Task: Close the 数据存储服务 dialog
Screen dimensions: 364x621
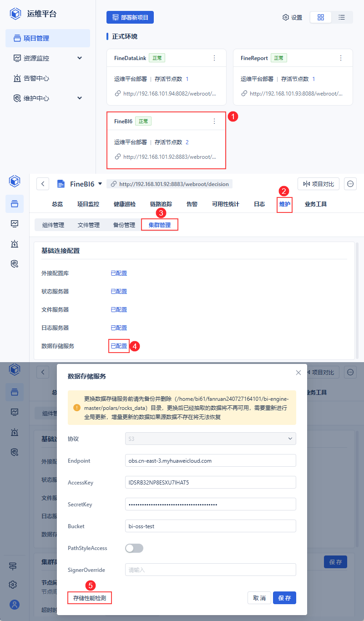Action: tap(298, 373)
